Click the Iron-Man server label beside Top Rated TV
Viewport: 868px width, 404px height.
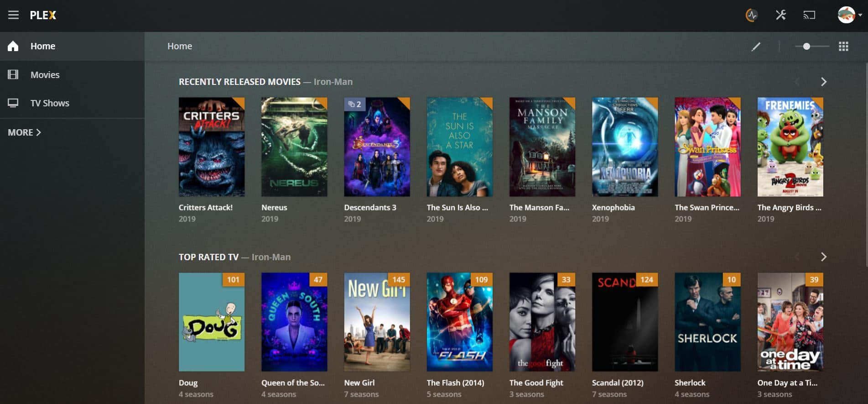pyautogui.click(x=271, y=257)
